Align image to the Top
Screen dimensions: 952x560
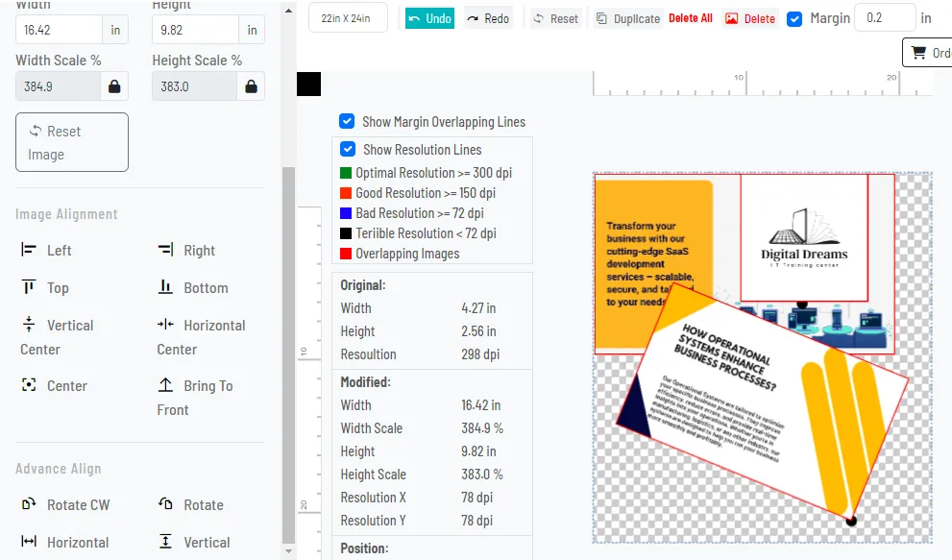point(45,288)
